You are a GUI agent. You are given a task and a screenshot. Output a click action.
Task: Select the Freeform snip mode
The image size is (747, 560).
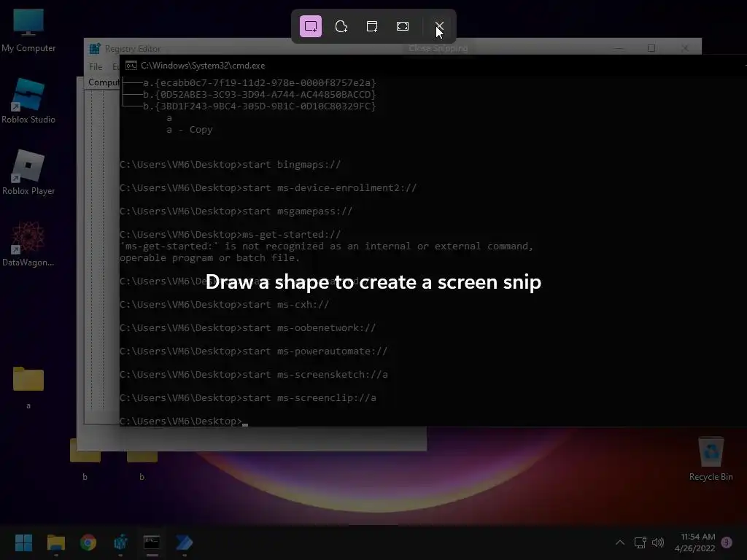tap(341, 26)
